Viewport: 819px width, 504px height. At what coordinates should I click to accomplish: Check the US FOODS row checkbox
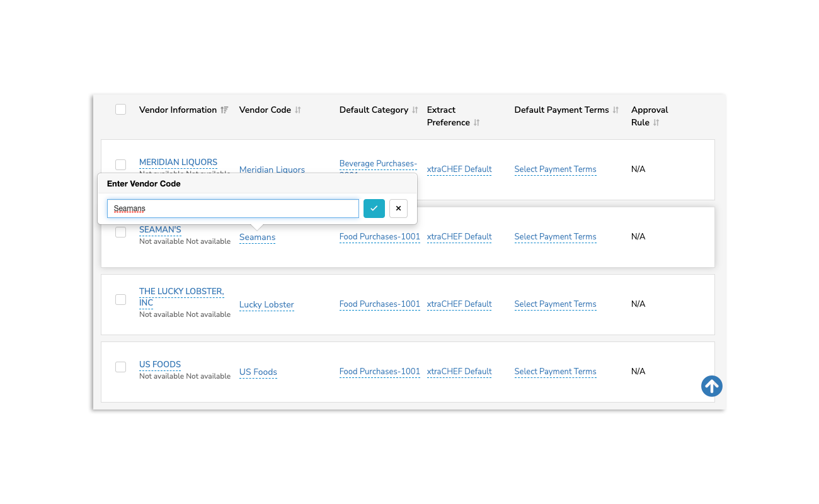pyautogui.click(x=120, y=367)
